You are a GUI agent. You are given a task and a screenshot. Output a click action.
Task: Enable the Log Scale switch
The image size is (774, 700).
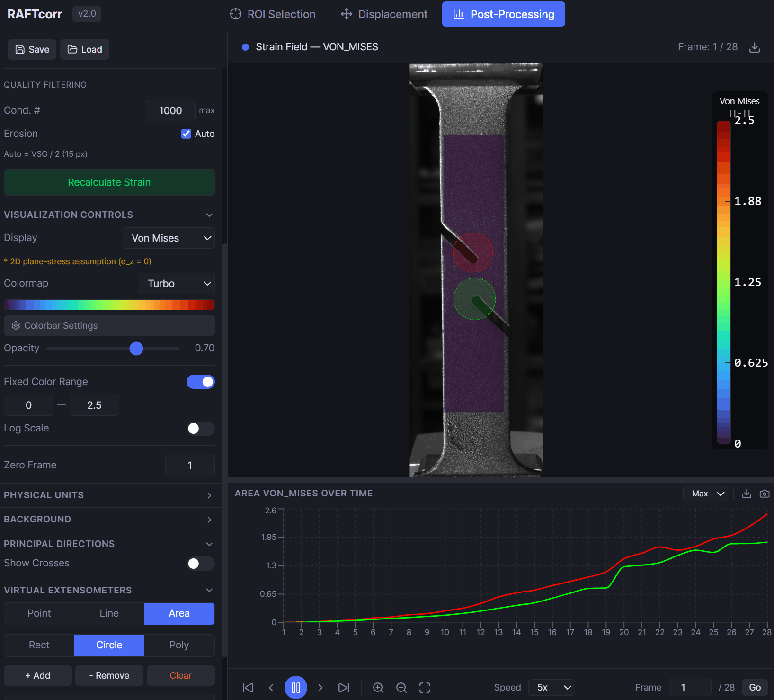pyautogui.click(x=201, y=429)
